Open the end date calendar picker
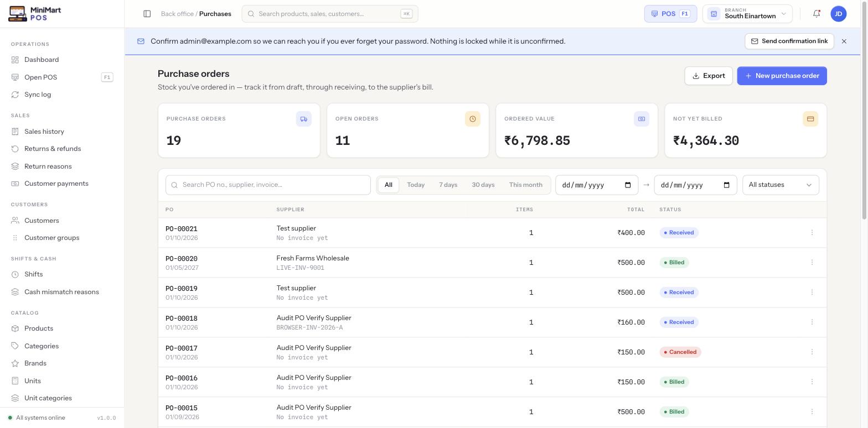 (727, 185)
